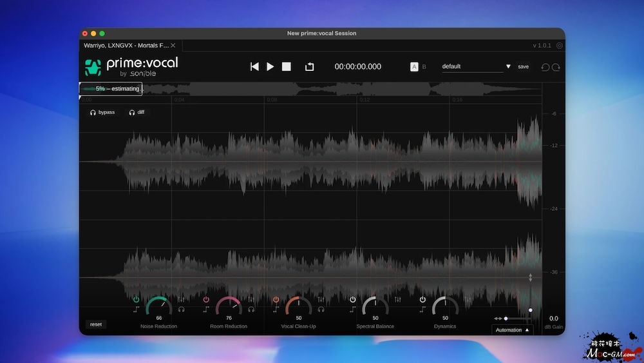Click the Room Reduction knob at 76

pyautogui.click(x=229, y=306)
